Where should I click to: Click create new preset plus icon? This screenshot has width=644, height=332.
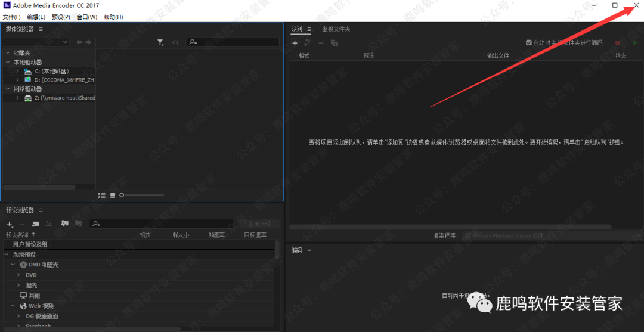pos(10,224)
